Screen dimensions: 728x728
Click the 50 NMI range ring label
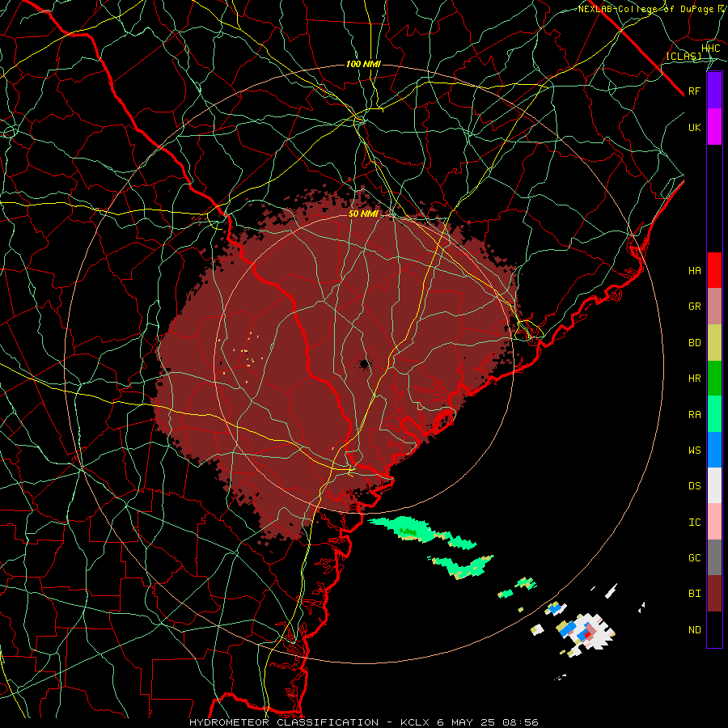point(363,214)
